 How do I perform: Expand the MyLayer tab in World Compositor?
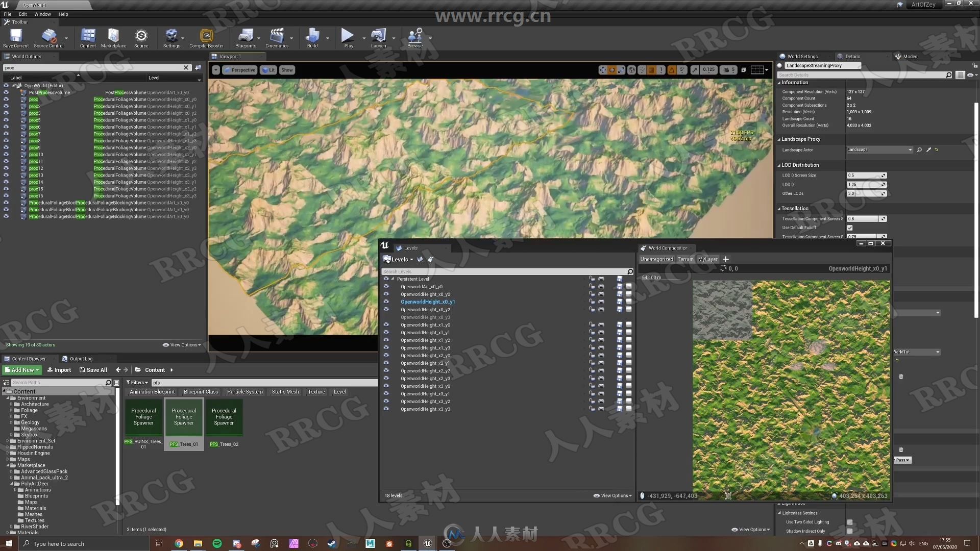[707, 258]
